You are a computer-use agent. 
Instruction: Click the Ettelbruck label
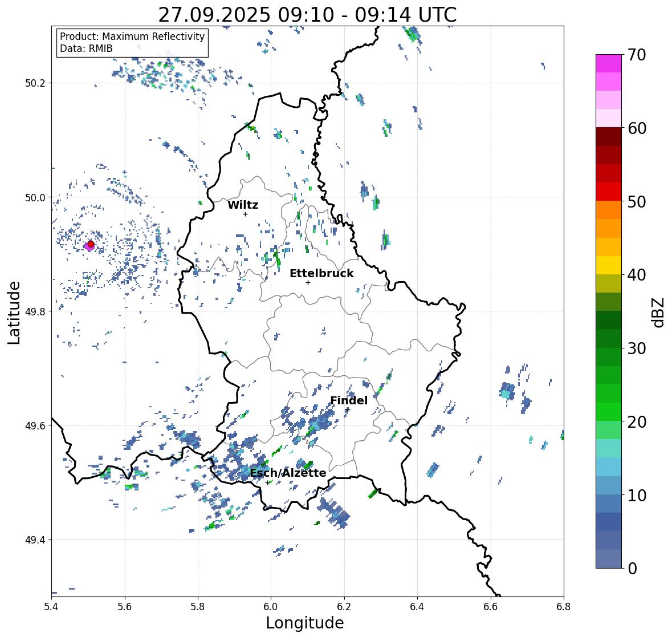[321, 274]
